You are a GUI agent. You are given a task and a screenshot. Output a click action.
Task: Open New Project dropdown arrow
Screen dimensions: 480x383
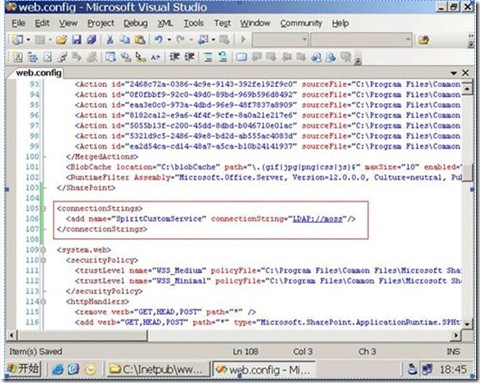pyautogui.click(x=28, y=40)
